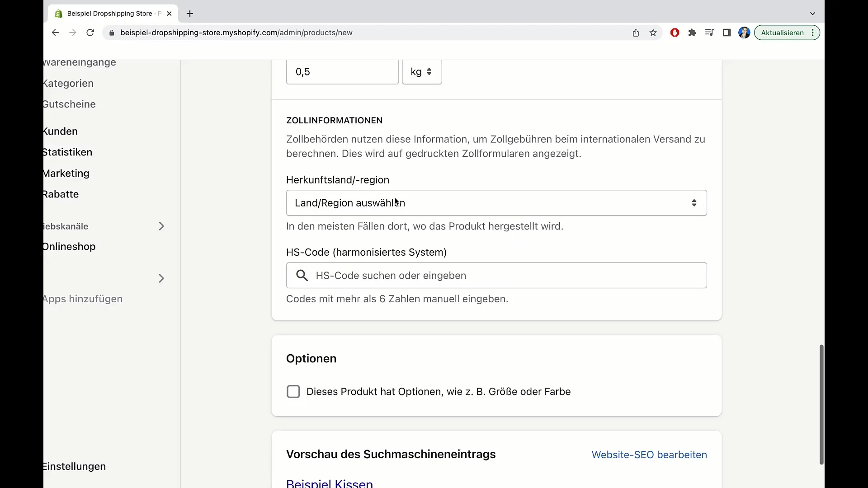Open a new tab with plus icon
Viewport: 868px width, 488px height.
click(x=190, y=14)
